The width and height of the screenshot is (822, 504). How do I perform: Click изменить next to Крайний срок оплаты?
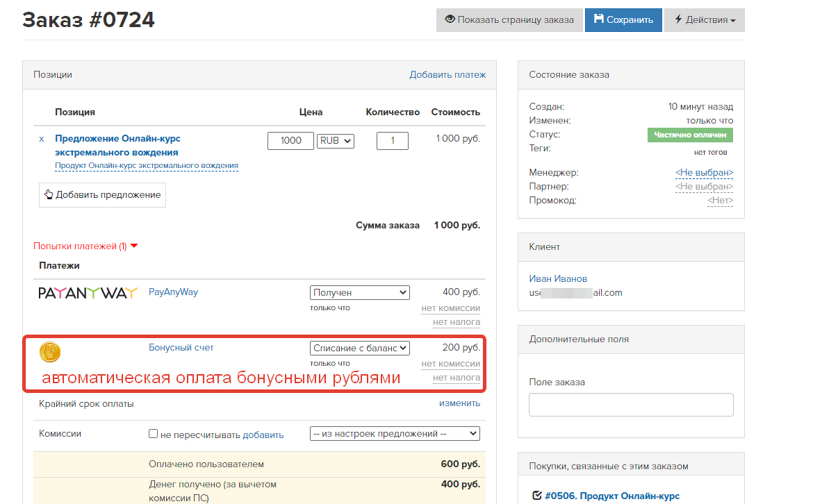tap(459, 403)
